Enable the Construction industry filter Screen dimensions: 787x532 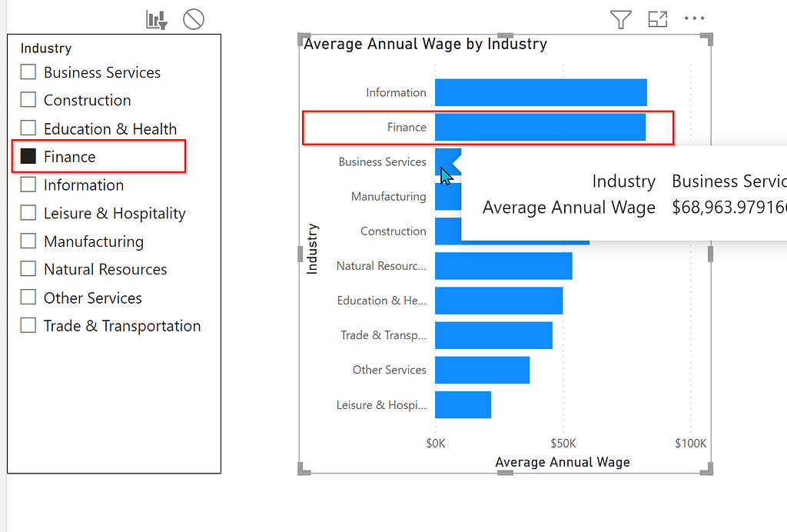28,100
